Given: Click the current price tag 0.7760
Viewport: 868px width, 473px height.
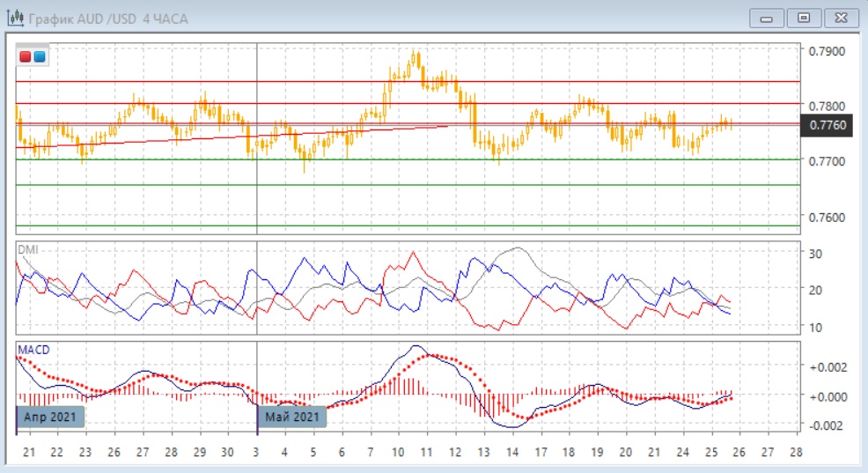Looking at the screenshot, I should click(x=828, y=125).
